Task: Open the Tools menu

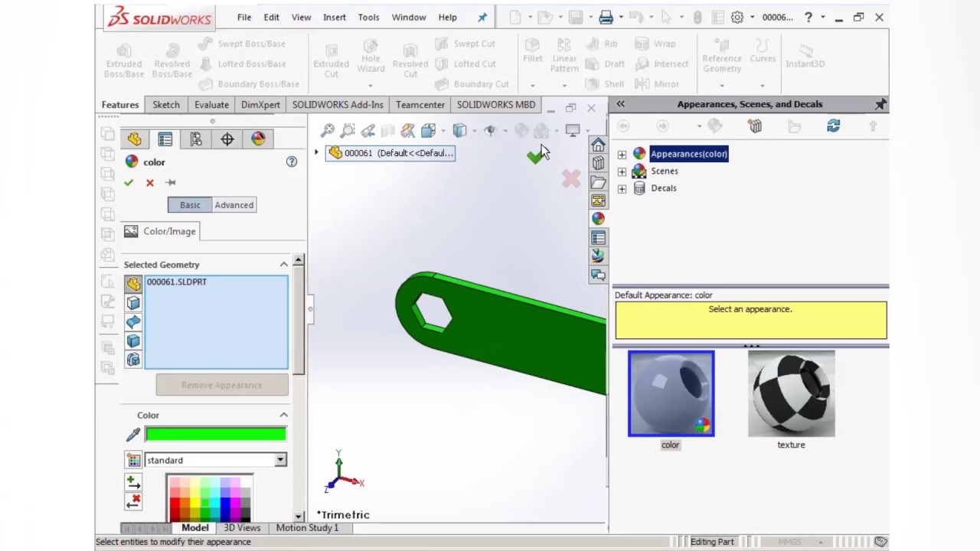Action: 368,17
